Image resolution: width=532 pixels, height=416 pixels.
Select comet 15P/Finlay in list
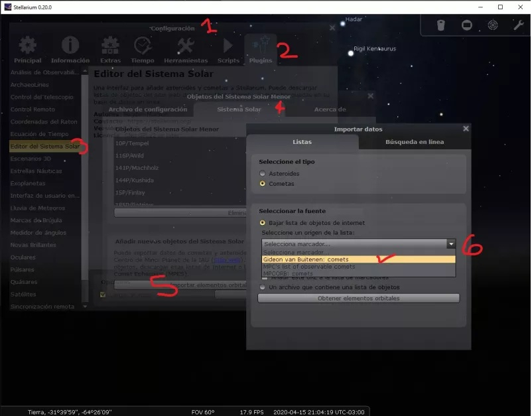(x=180, y=192)
